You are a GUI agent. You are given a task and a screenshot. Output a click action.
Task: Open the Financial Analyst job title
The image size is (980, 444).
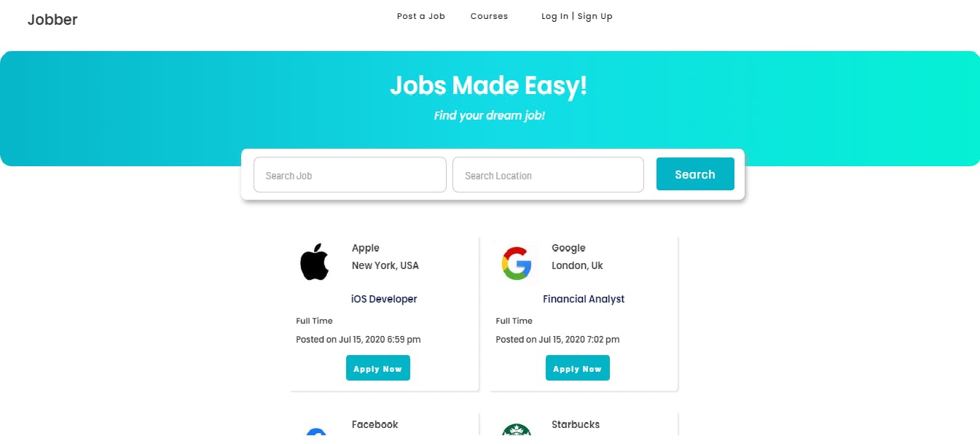point(584,299)
